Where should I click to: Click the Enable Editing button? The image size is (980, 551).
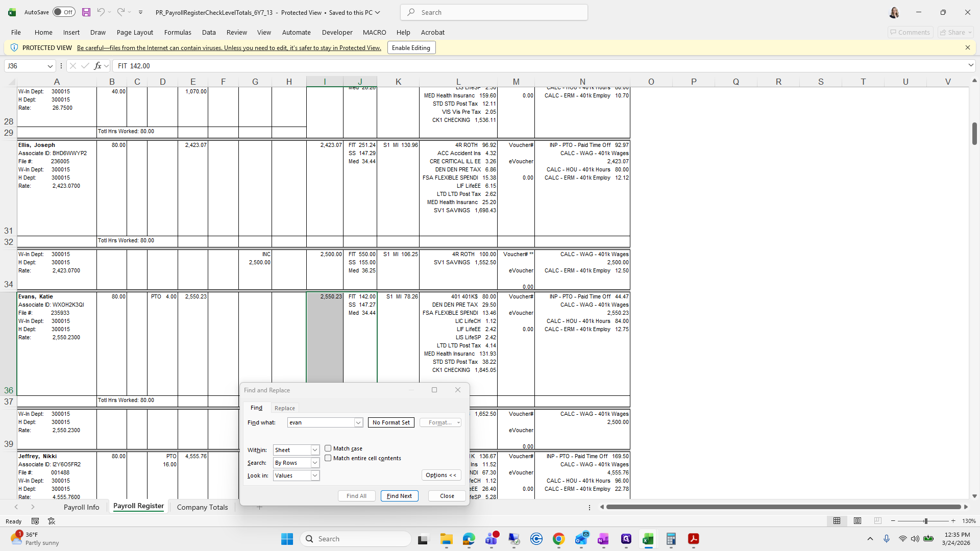[411, 47]
